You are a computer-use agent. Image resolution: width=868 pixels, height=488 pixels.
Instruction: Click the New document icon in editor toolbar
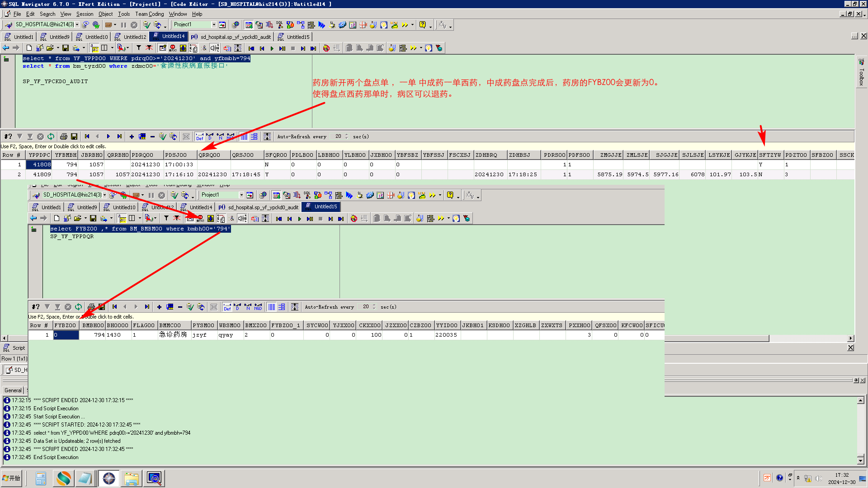29,48
